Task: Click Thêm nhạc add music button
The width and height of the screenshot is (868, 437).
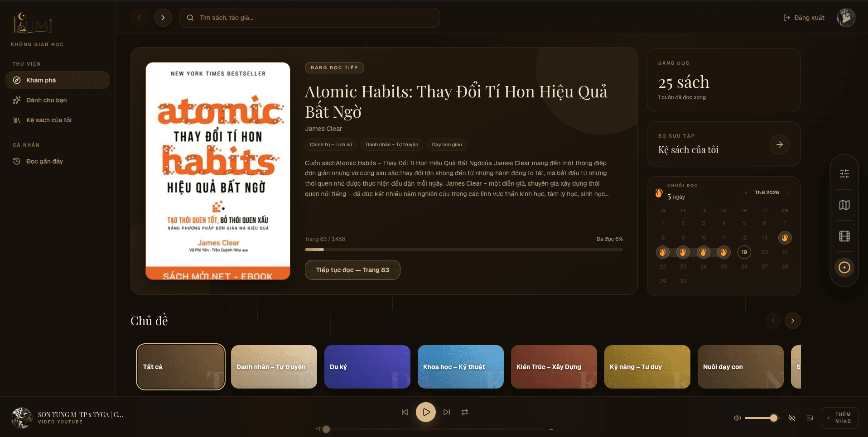Action: click(839, 418)
